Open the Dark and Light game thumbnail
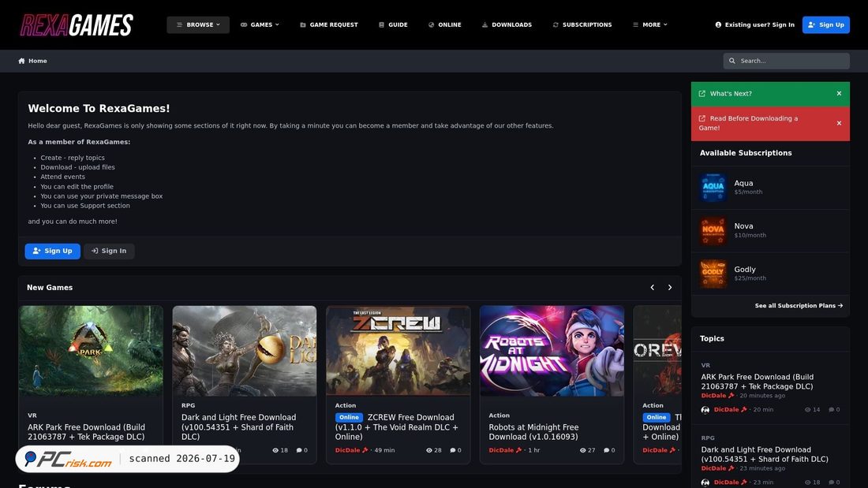This screenshot has height=488, width=868. click(x=244, y=351)
